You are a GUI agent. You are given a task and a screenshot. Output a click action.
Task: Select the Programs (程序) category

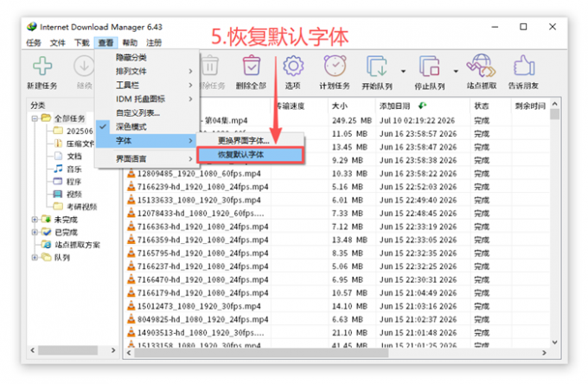pyautogui.click(x=73, y=182)
